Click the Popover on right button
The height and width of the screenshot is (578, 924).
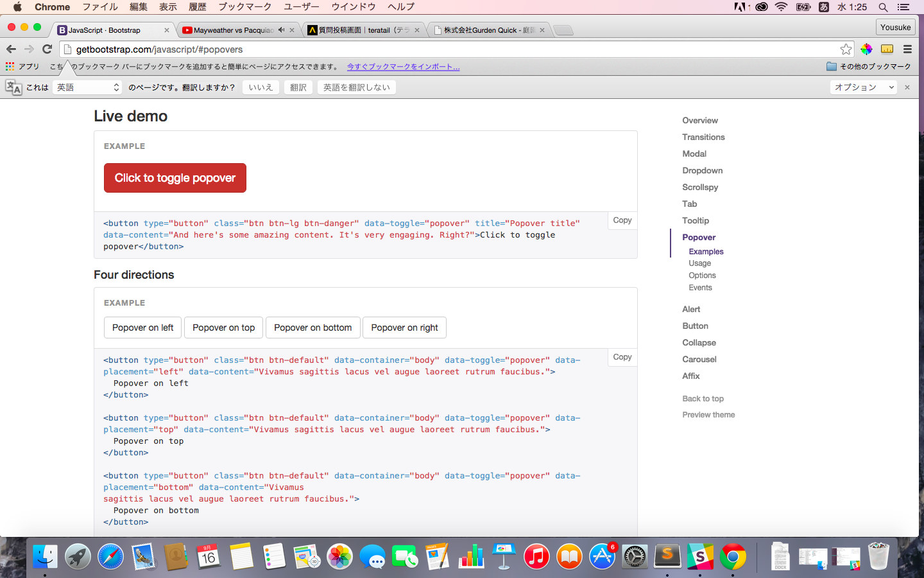(x=404, y=328)
